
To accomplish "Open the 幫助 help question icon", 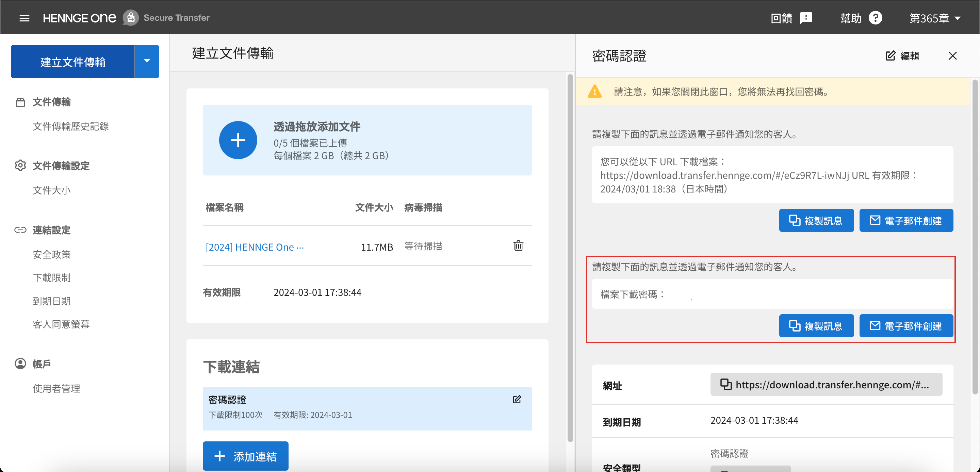I will coord(876,18).
